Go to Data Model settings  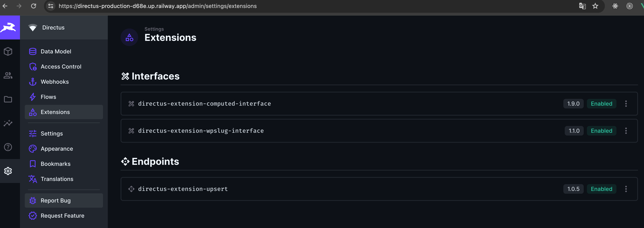click(64, 51)
